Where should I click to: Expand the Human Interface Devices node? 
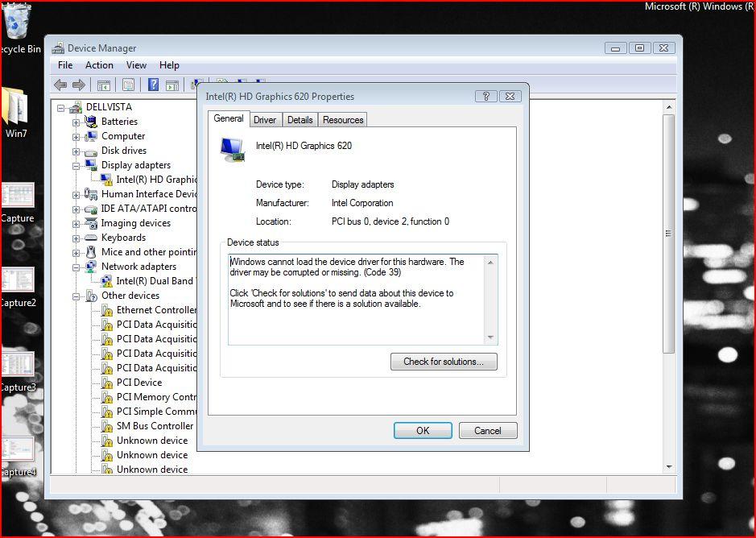[x=76, y=195]
